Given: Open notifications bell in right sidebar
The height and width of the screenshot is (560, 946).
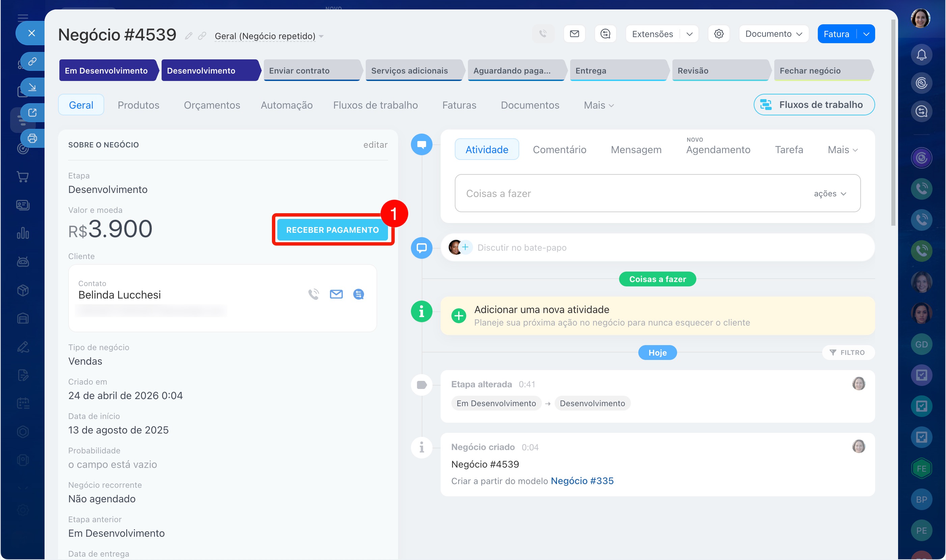Looking at the screenshot, I should click(x=921, y=55).
